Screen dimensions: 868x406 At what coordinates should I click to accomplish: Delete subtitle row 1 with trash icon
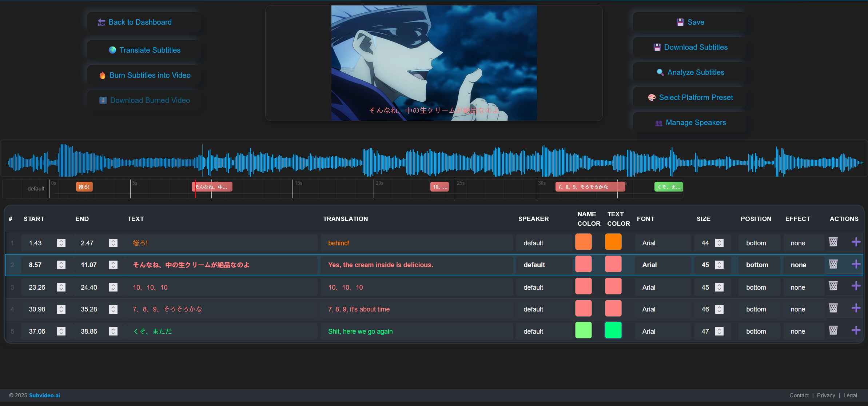[x=833, y=242]
